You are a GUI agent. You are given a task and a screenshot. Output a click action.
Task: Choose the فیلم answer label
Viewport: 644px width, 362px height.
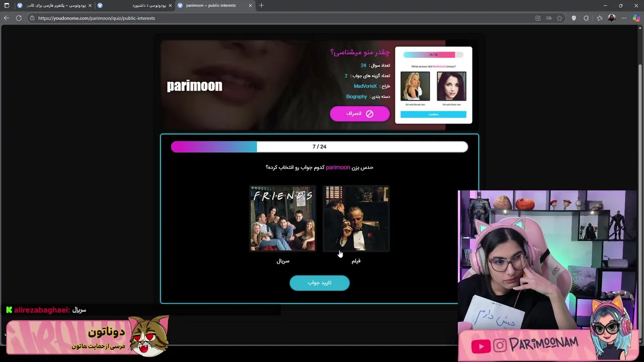point(356,261)
